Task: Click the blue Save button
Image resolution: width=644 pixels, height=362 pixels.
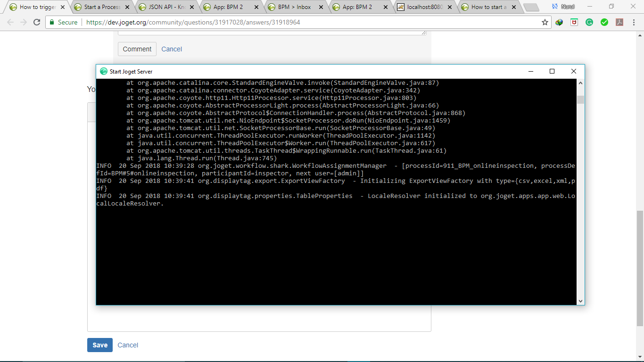Action: tap(100, 345)
